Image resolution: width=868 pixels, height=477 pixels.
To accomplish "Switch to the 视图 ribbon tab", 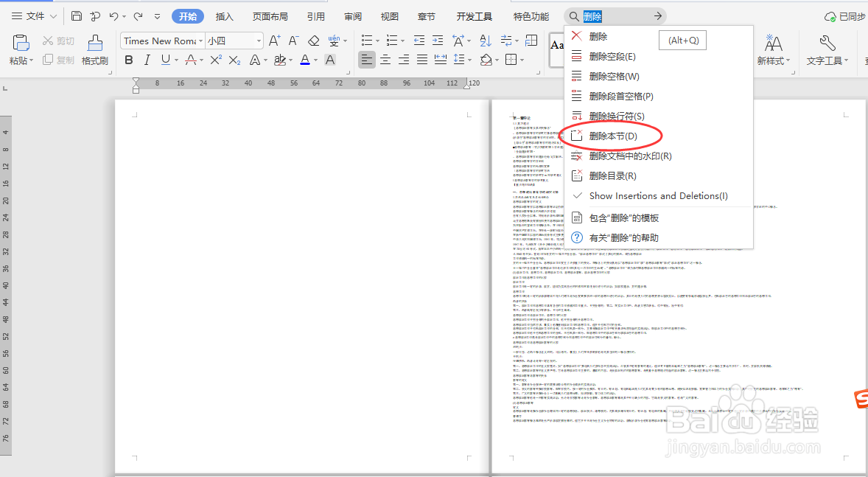I will pyautogui.click(x=390, y=17).
